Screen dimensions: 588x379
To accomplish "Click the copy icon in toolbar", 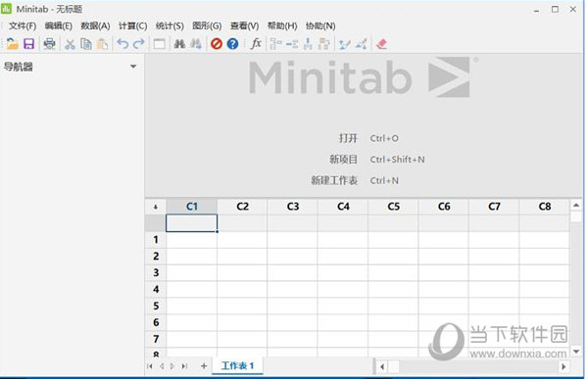I will coord(86,44).
